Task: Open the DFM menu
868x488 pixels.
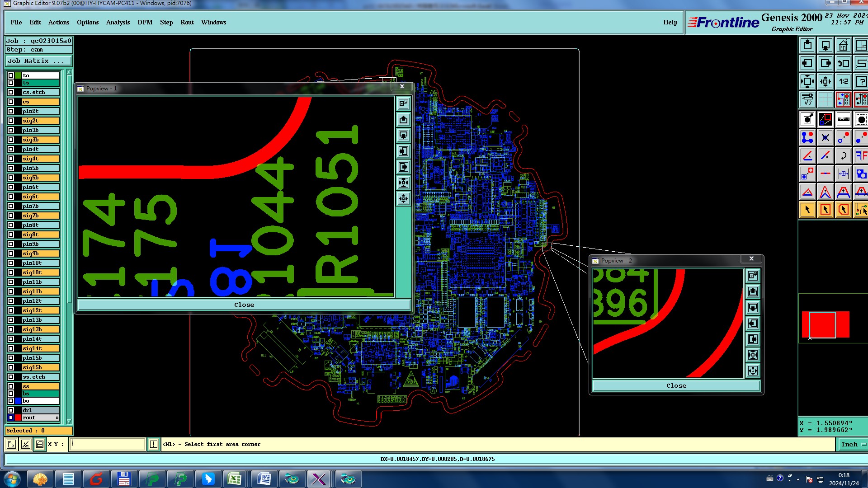Action: point(145,23)
